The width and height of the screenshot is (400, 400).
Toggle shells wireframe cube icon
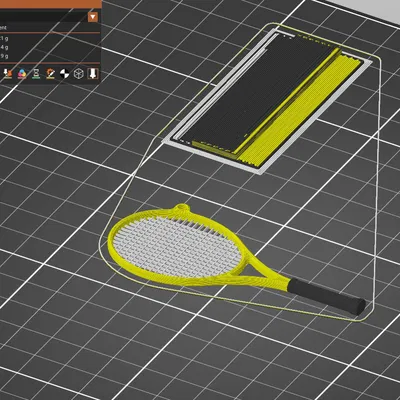pyautogui.click(x=78, y=74)
